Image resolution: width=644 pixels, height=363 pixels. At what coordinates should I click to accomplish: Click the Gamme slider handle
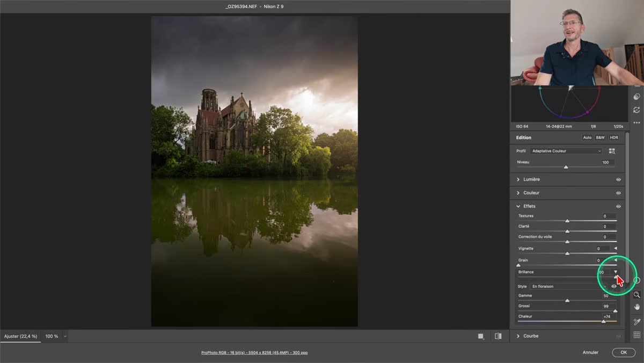[x=567, y=300]
